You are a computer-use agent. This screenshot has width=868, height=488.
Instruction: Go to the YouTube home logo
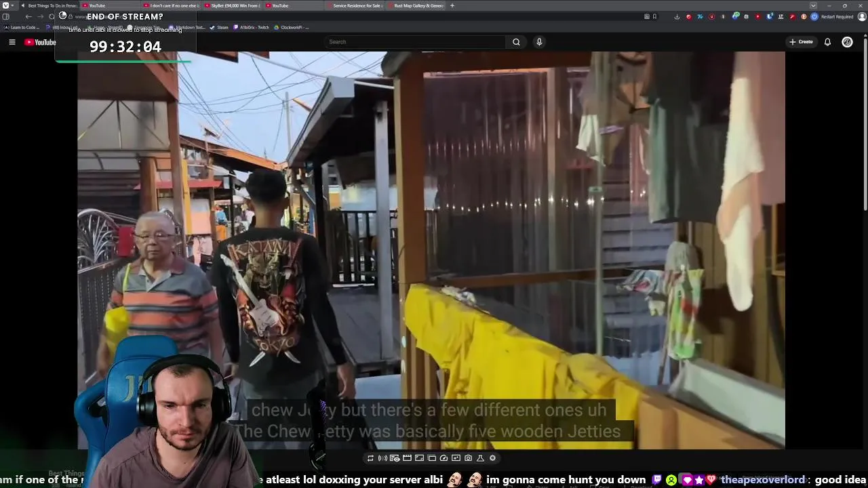coord(40,42)
